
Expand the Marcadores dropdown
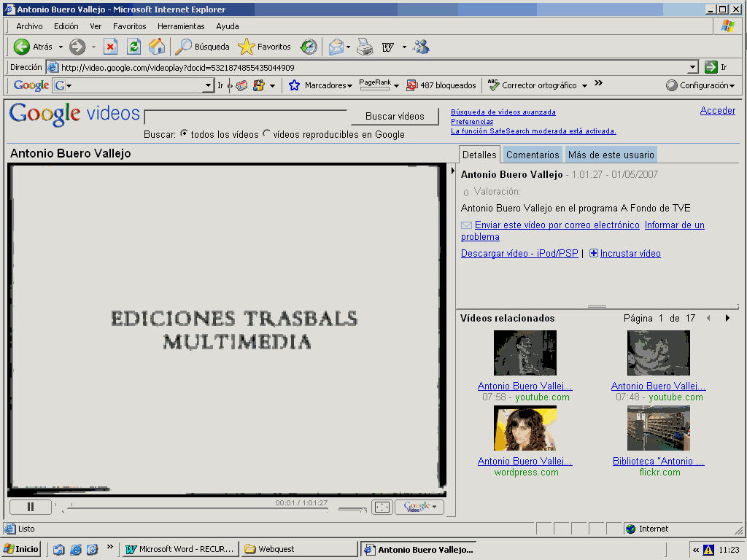(349, 86)
